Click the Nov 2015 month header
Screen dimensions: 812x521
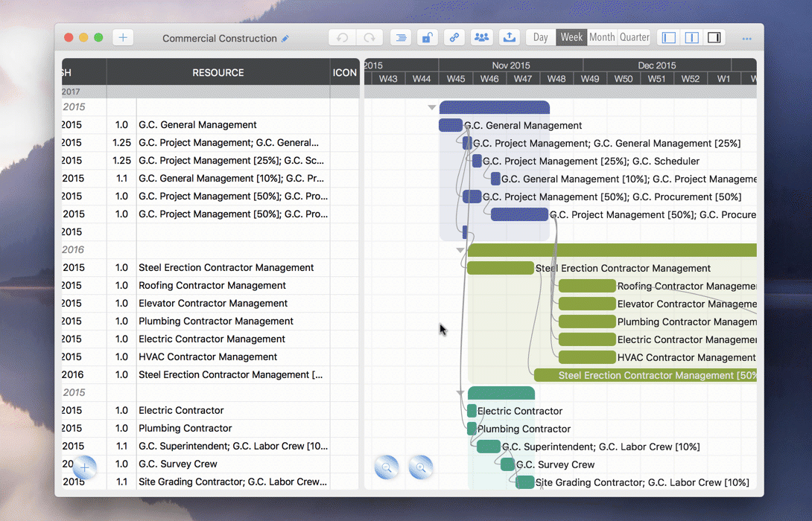(x=511, y=65)
